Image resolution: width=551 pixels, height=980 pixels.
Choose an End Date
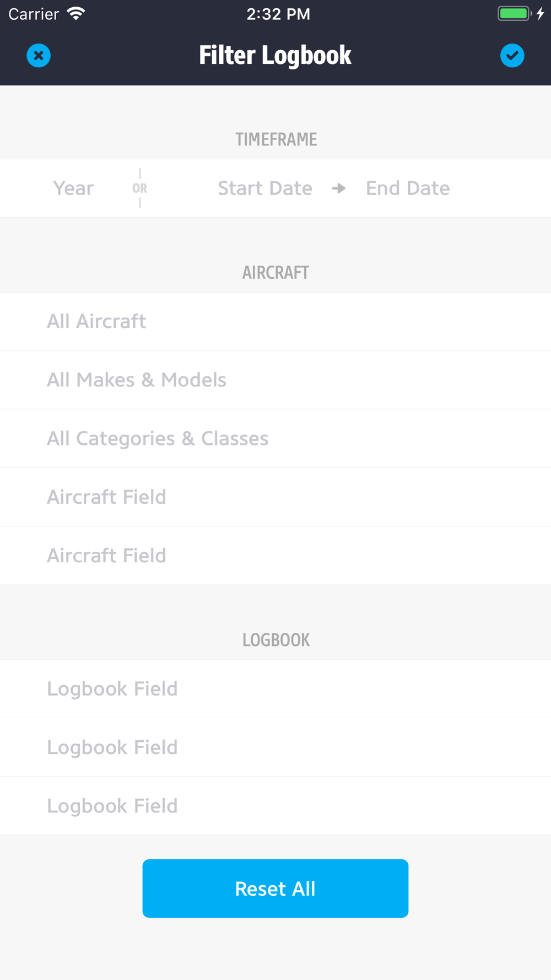coord(408,189)
